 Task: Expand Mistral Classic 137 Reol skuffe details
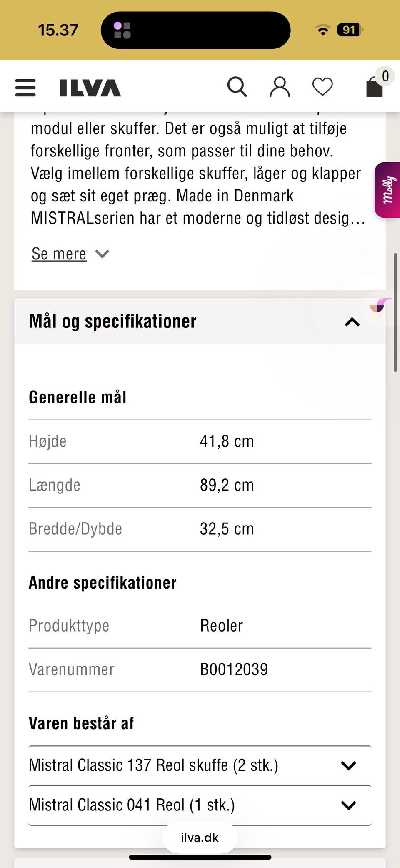tap(348, 765)
